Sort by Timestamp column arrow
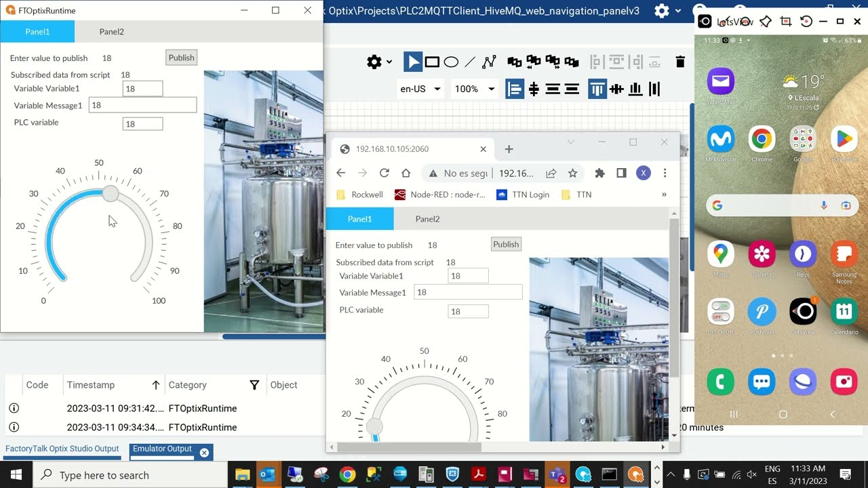The width and height of the screenshot is (868, 488). 155,385
